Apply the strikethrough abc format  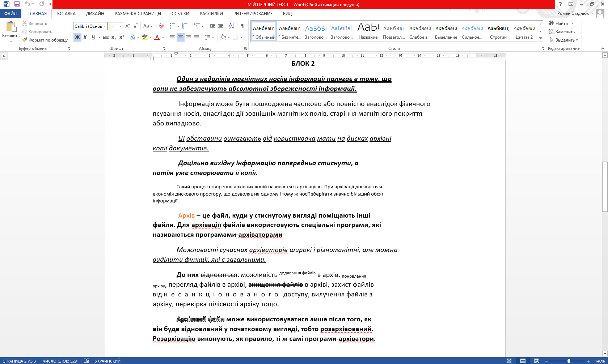(106, 37)
